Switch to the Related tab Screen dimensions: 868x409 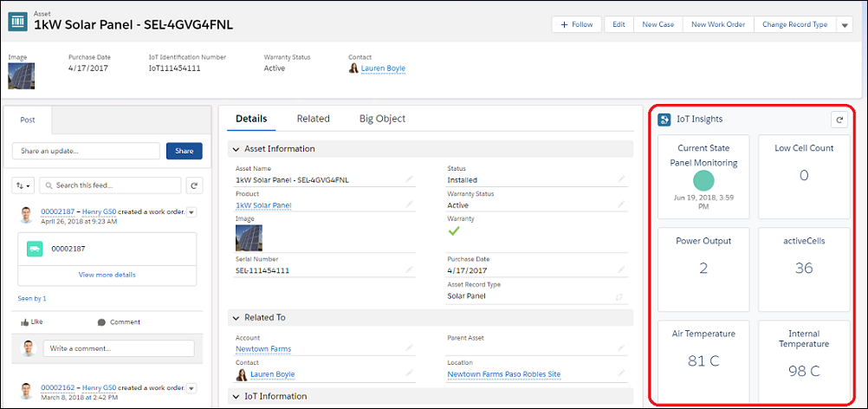(x=313, y=119)
